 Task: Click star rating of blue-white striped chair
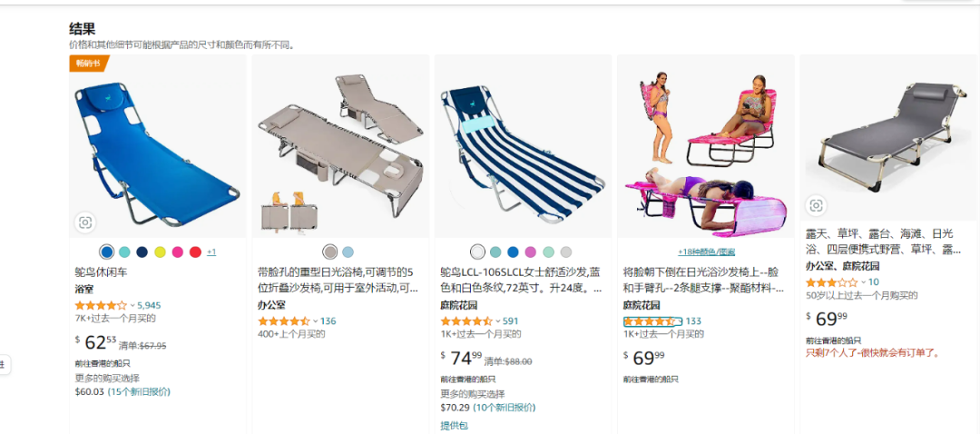pyautogui.click(x=466, y=321)
